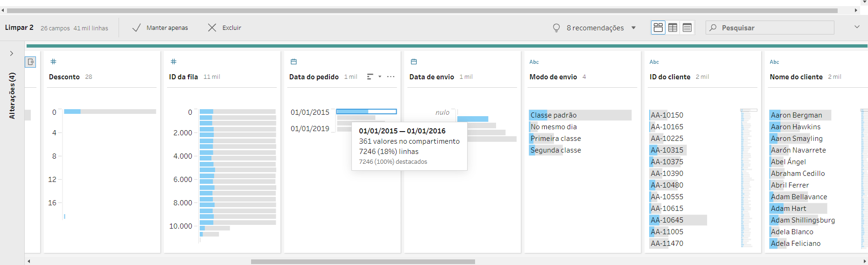Image resolution: width=868 pixels, height=265 pixels.
Task: Select customer ID AA-10390
Action: [667, 174]
